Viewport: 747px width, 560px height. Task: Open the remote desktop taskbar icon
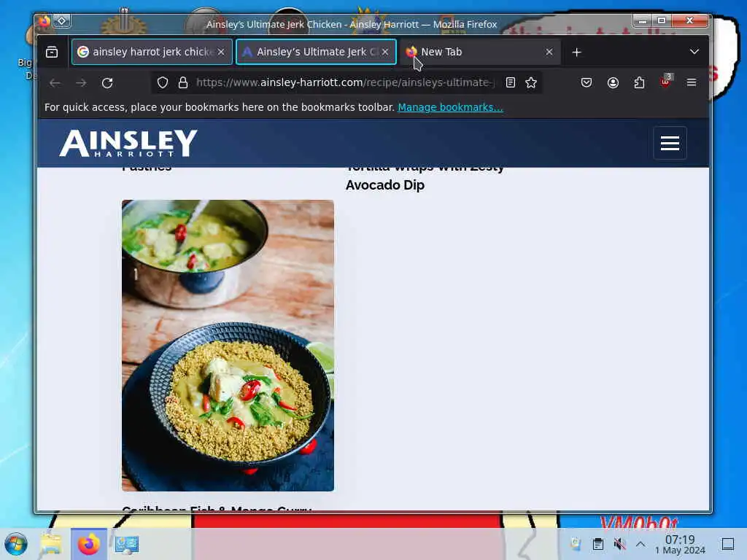click(127, 544)
